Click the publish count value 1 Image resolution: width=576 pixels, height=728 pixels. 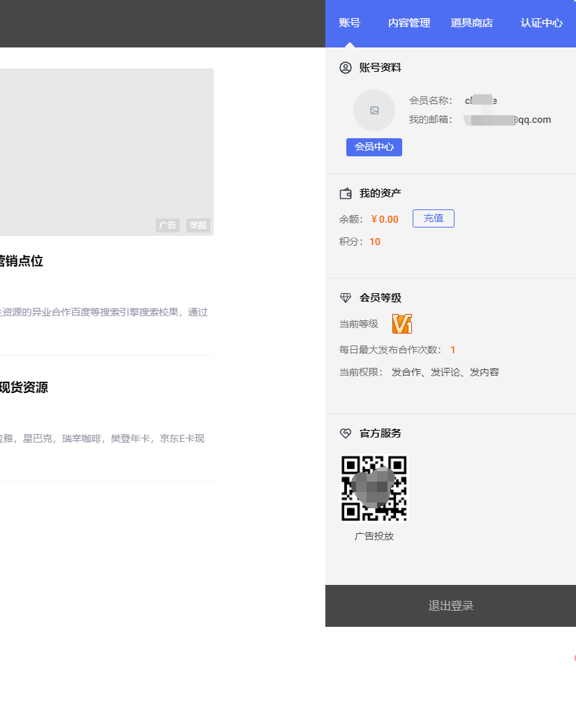tap(452, 350)
